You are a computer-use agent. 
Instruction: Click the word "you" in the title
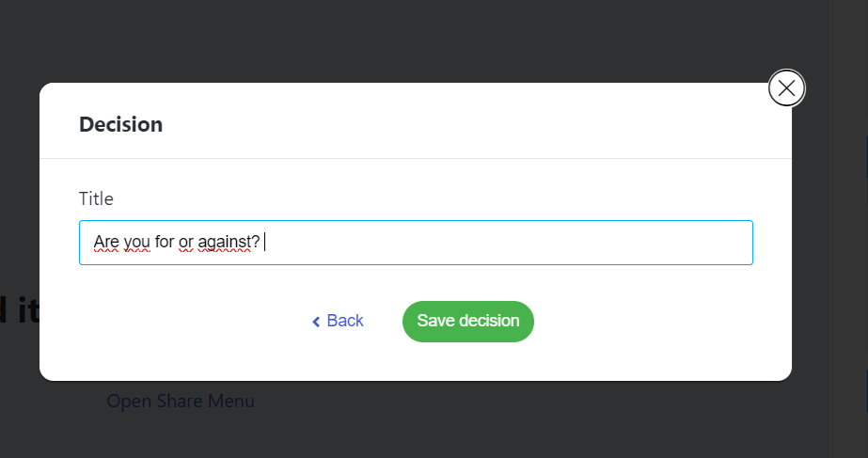click(136, 243)
